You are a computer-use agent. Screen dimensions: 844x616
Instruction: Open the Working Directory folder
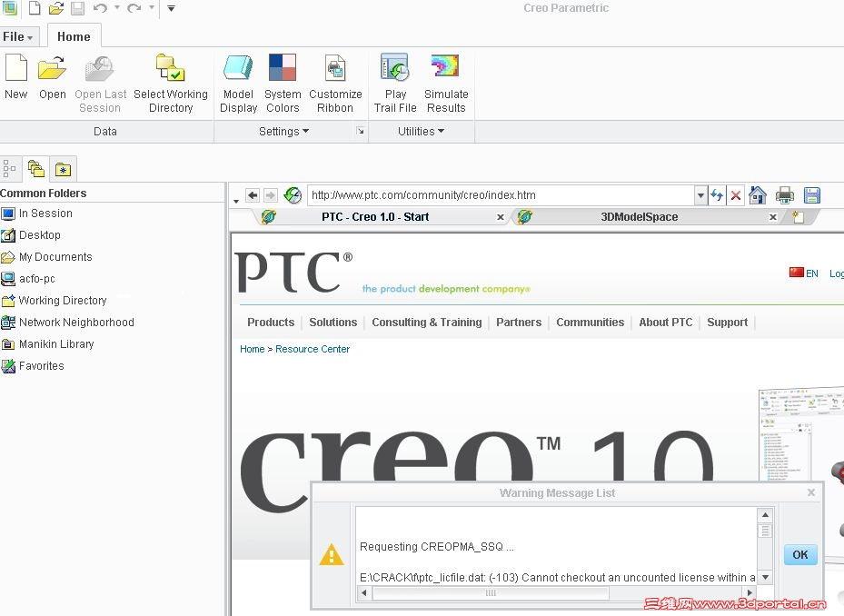(x=54, y=301)
